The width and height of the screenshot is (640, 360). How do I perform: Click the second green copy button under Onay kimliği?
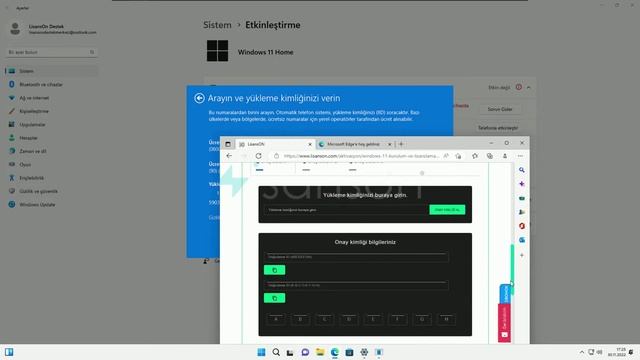[274, 298]
